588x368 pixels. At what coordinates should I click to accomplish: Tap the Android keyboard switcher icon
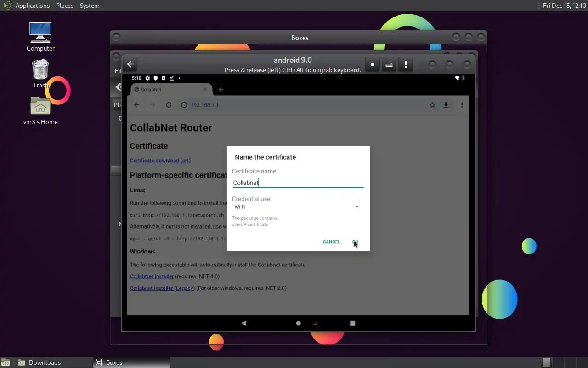click(315, 323)
